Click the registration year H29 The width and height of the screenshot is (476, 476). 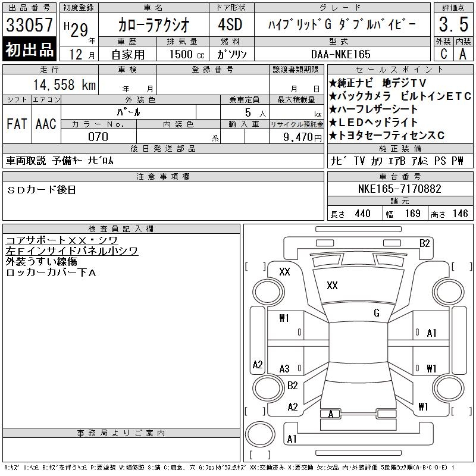click(x=76, y=29)
